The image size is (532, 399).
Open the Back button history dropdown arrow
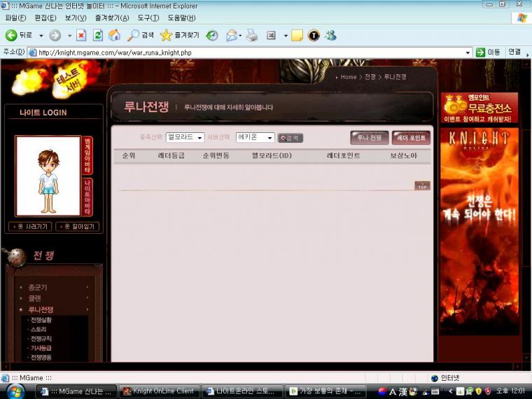(x=41, y=36)
